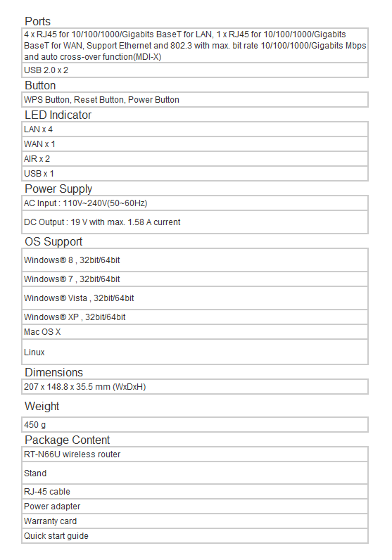Image resolution: width=392 pixels, height=560 pixels.
Task: Select the Quick start guide row
Action: tap(195, 535)
